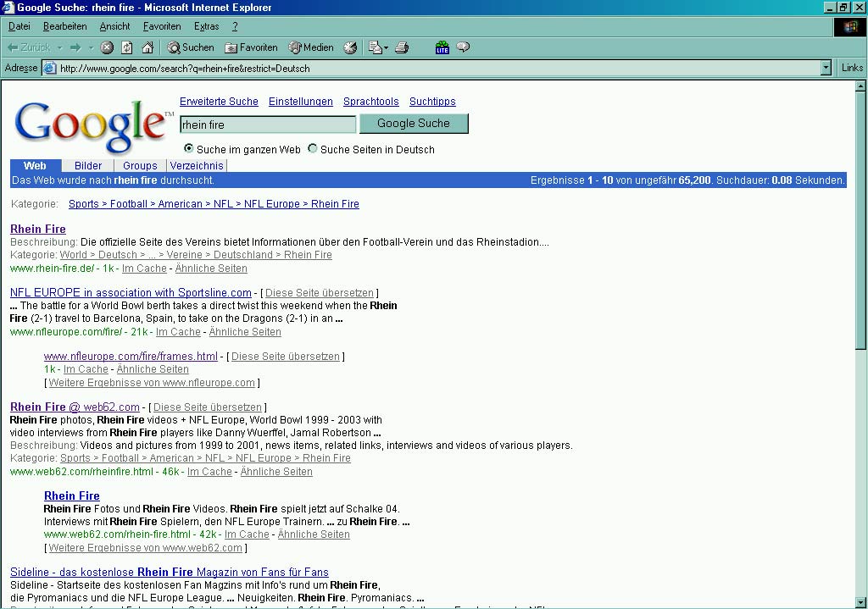Screen dimensions: 868x609
Task: Click the green LITE toolbar icon
Action: pos(442,47)
